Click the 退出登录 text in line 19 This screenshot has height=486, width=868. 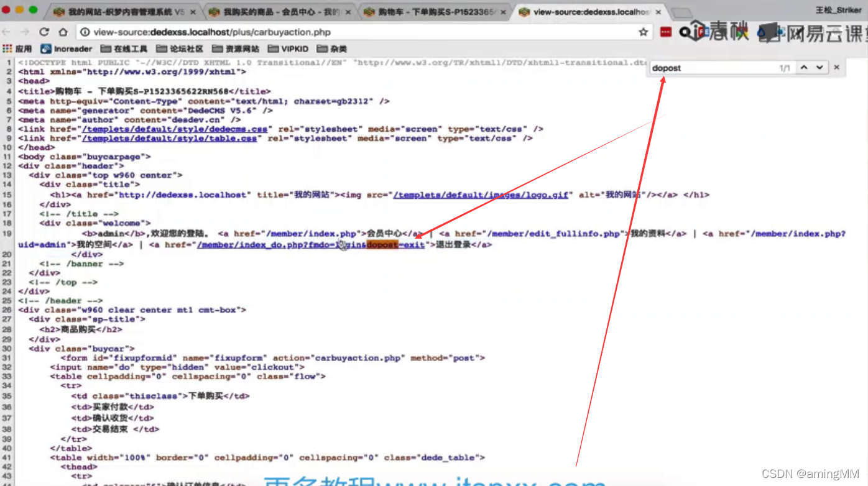tap(453, 245)
